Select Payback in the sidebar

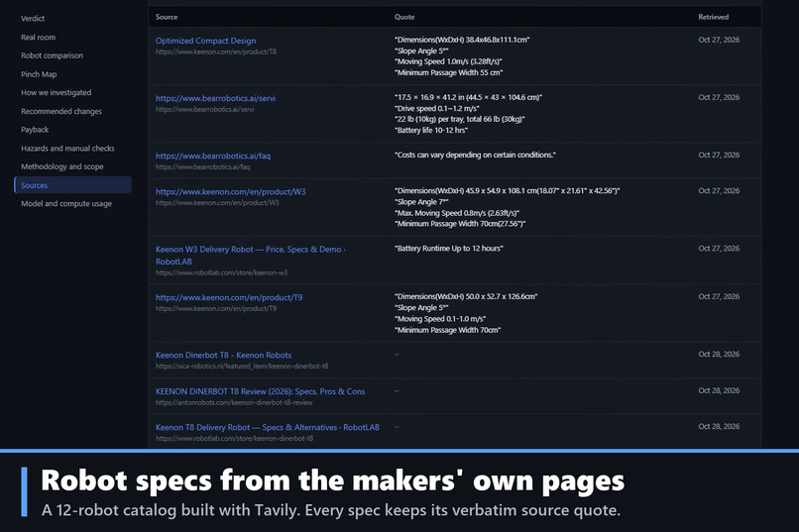[x=35, y=130]
